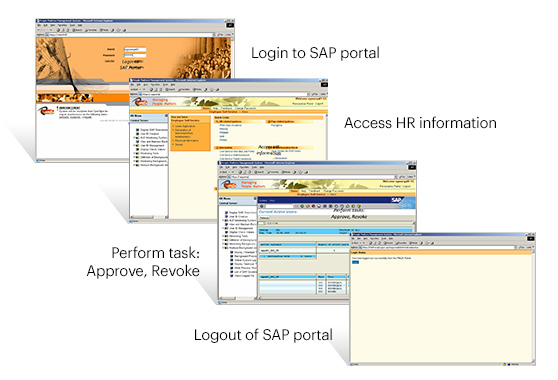Viewport: 558px width, 380px height.
Task: Click Personalize Portal in the HR information window
Action: (302, 104)
